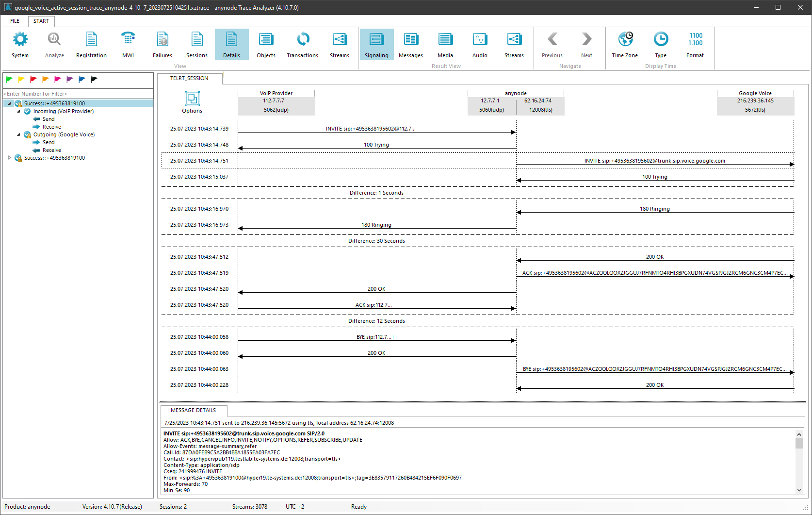Select Receive under Incoming (VoIP Provider)
Image resolution: width=812 pixels, height=515 pixels.
(x=51, y=127)
